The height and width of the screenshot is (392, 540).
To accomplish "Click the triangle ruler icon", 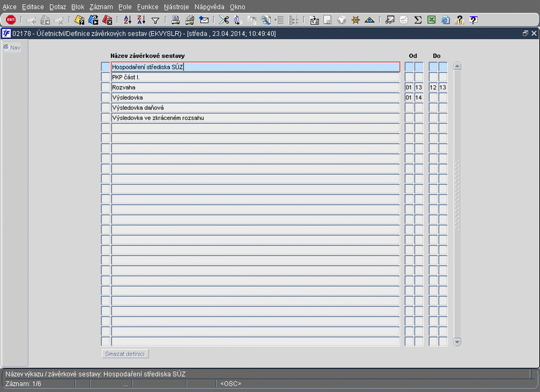I will (369, 20).
